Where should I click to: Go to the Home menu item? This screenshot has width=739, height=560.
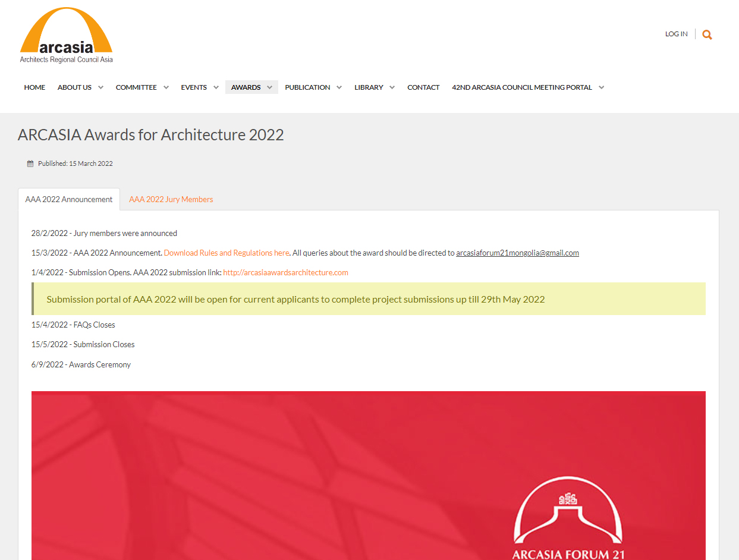[34, 87]
